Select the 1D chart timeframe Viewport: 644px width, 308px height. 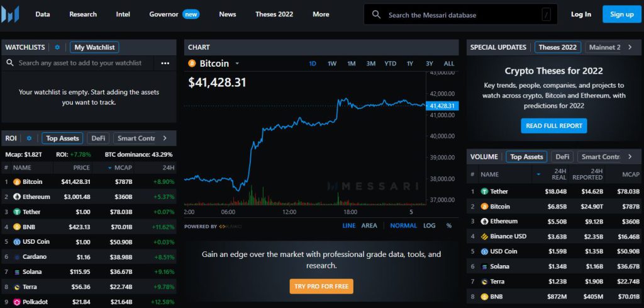coord(313,64)
